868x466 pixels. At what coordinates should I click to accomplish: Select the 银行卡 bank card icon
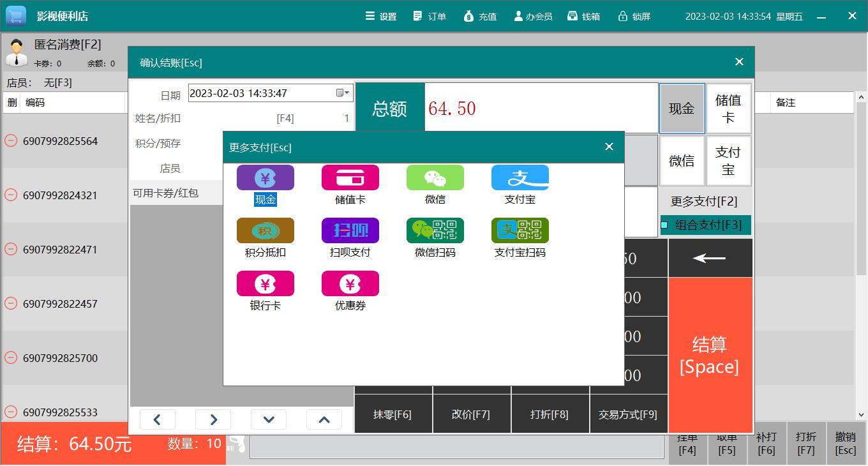click(x=265, y=284)
